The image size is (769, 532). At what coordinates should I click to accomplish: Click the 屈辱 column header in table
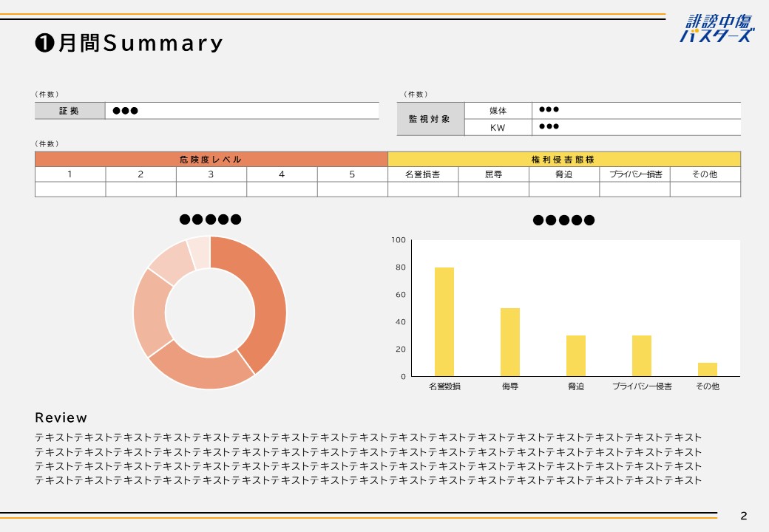(x=493, y=174)
